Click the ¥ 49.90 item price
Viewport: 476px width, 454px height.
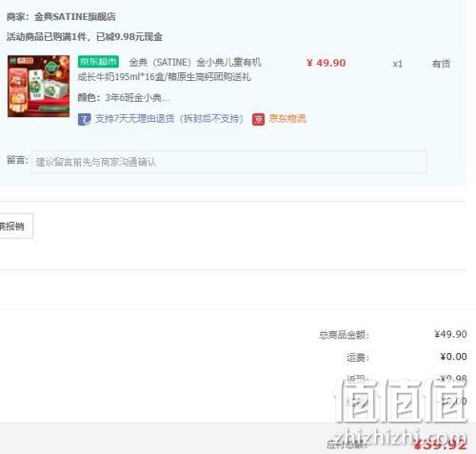pos(326,63)
